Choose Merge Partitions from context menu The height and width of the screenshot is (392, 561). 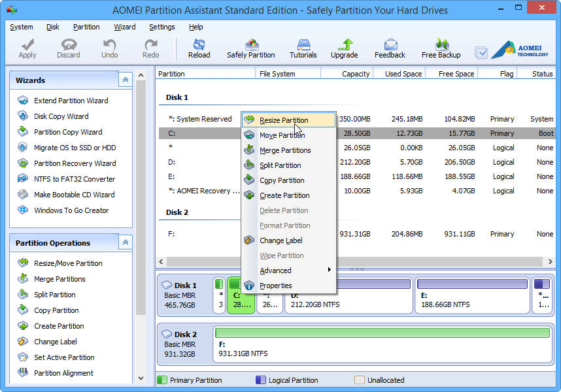289,150
